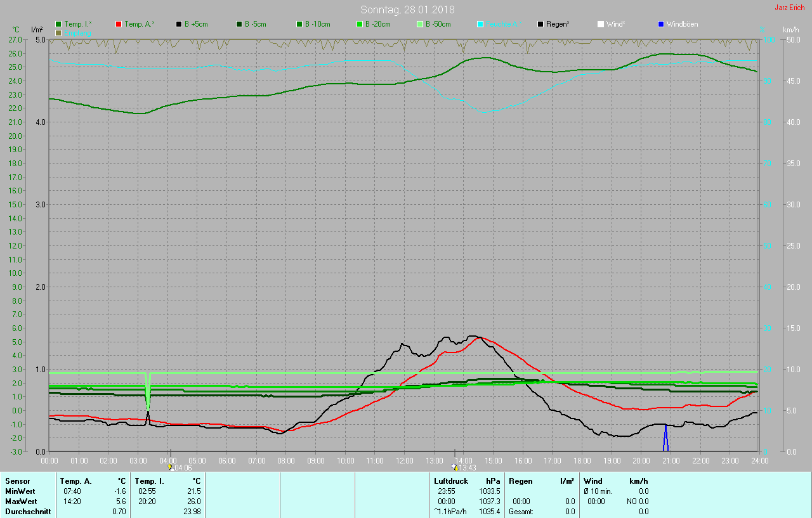The image size is (812, 518).
Task: Click the bright green B -20cm legend square
Action: point(360,24)
